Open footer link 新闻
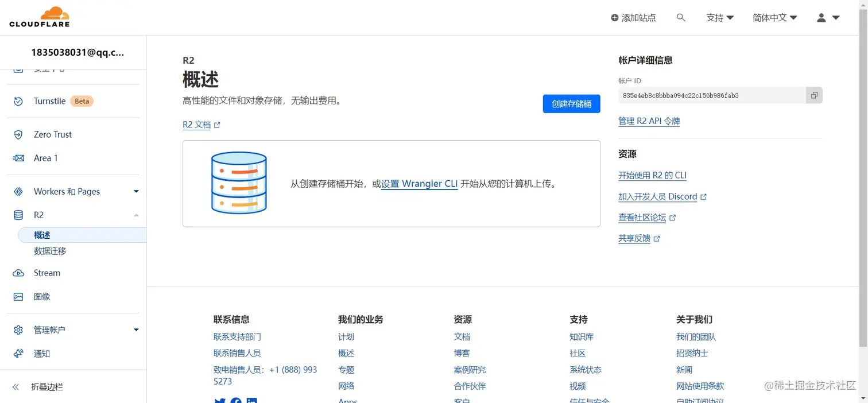Viewport: 868px width, 403px height. click(x=684, y=370)
